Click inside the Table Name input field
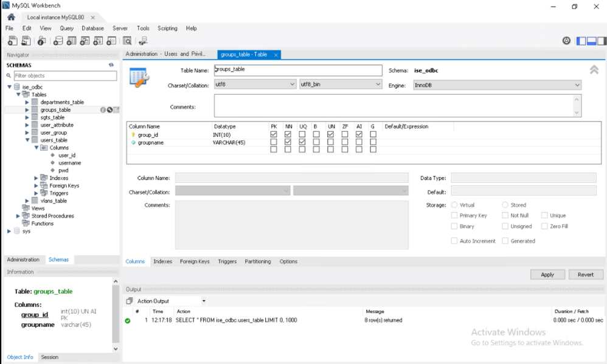Viewport: 607px width, 364px height. [x=298, y=70]
